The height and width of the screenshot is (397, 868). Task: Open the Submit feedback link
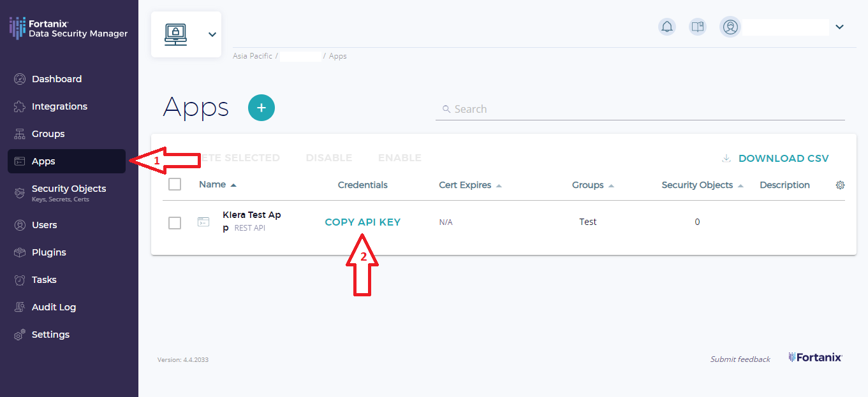[740, 359]
